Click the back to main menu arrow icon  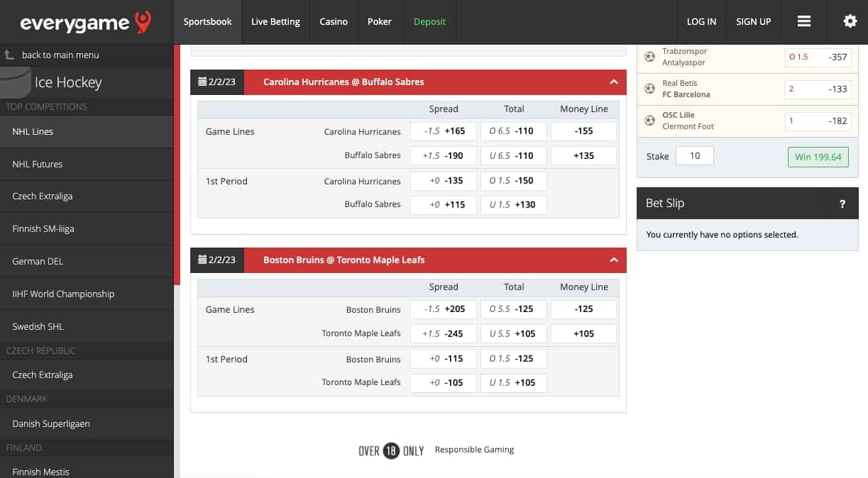point(10,55)
